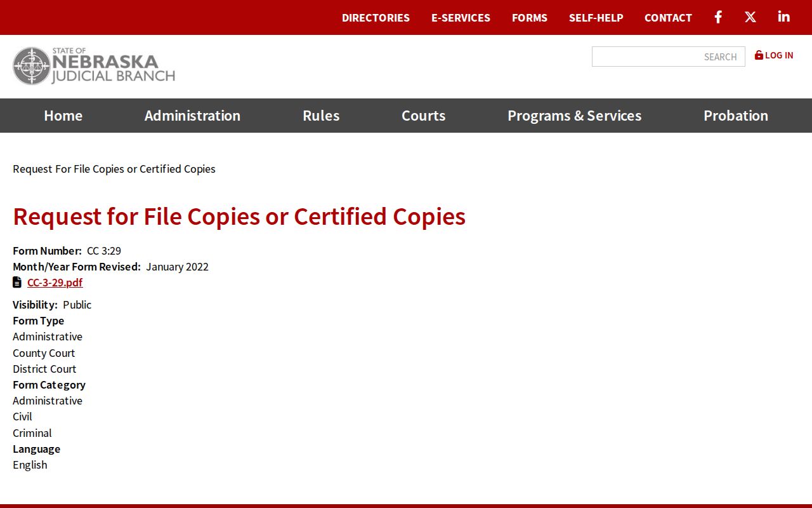812x508 pixels.
Task: Click 'Administrative' under Form Type
Action: tap(48, 337)
